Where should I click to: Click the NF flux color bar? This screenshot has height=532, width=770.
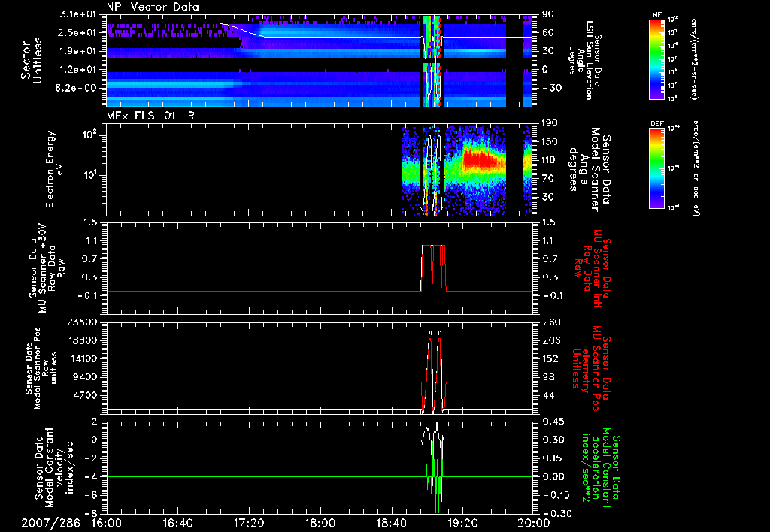657,59
